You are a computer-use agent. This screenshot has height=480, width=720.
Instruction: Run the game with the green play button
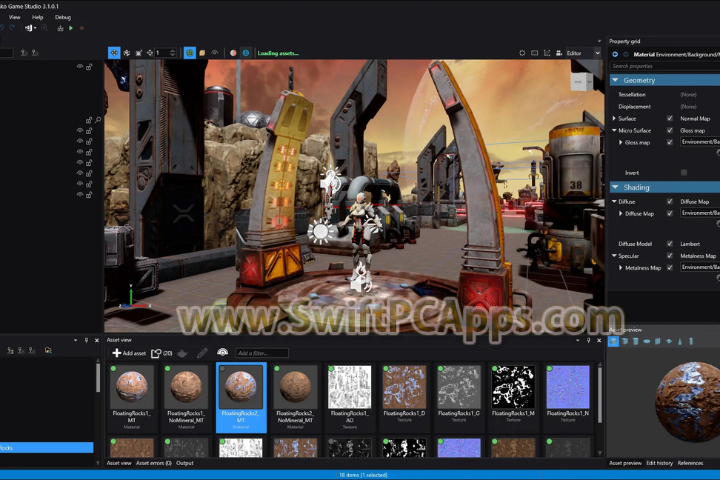[x=71, y=28]
